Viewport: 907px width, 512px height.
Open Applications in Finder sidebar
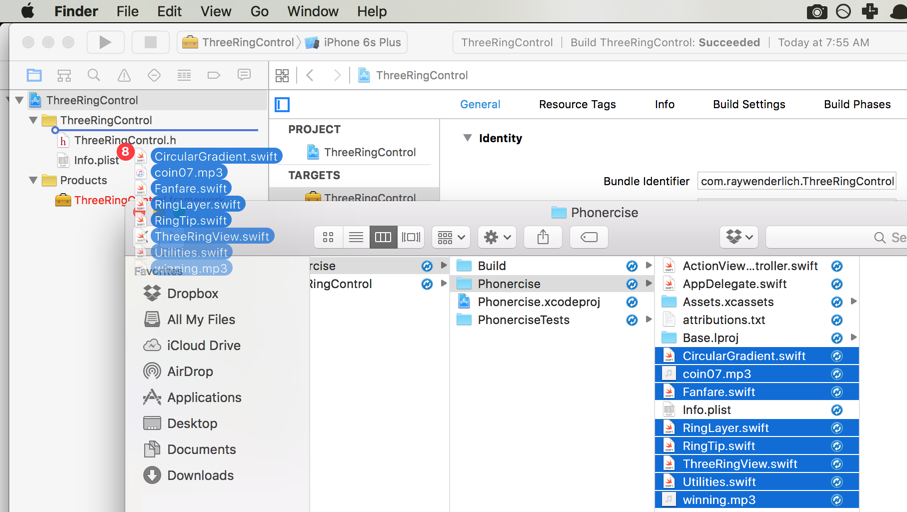click(192, 397)
